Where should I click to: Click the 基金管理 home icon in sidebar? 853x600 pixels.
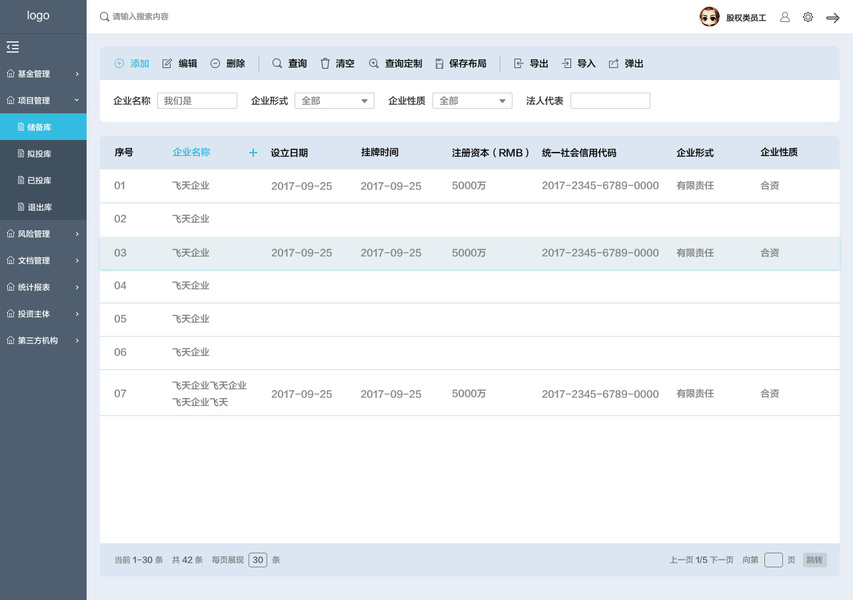point(10,73)
